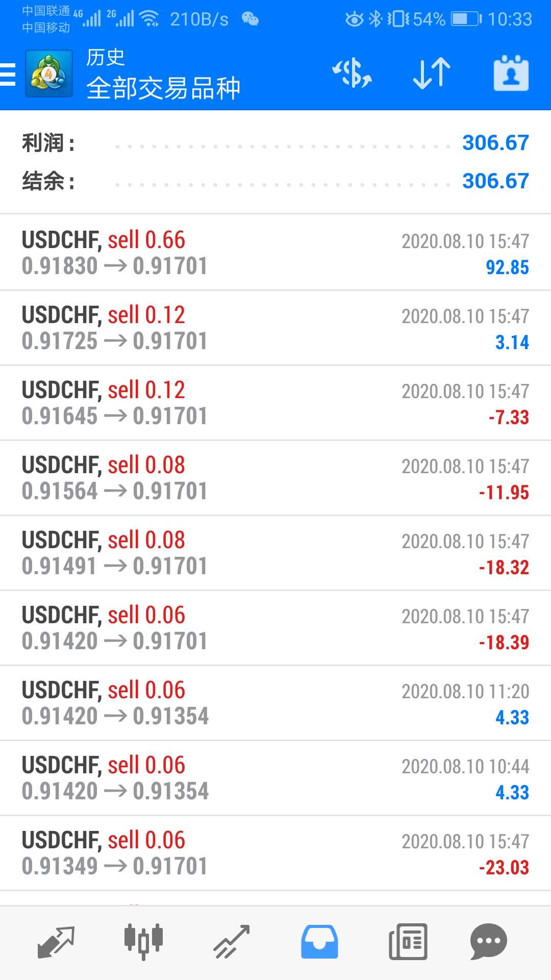Open the symbol filter dollar icon
The height and width of the screenshot is (980, 551).
point(352,73)
